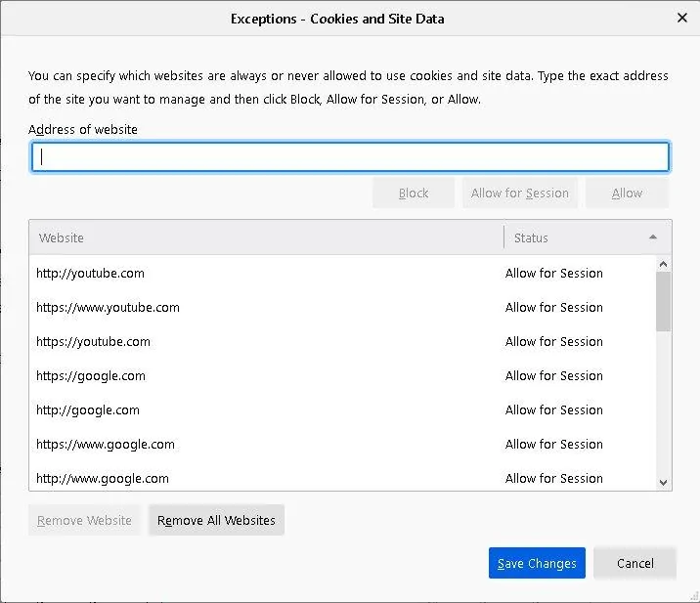Select the https://google.com row
The width and height of the screenshot is (700, 603).
click(x=342, y=376)
